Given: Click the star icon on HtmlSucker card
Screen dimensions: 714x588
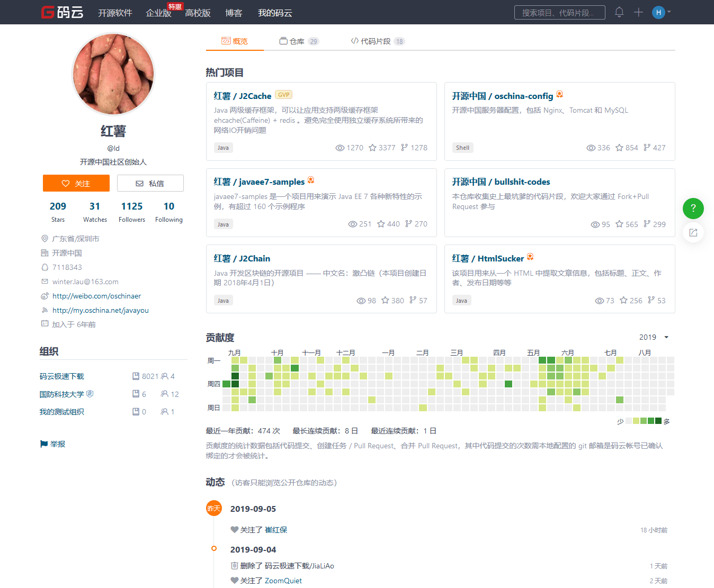Looking at the screenshot, I should [x=623, y=300].
